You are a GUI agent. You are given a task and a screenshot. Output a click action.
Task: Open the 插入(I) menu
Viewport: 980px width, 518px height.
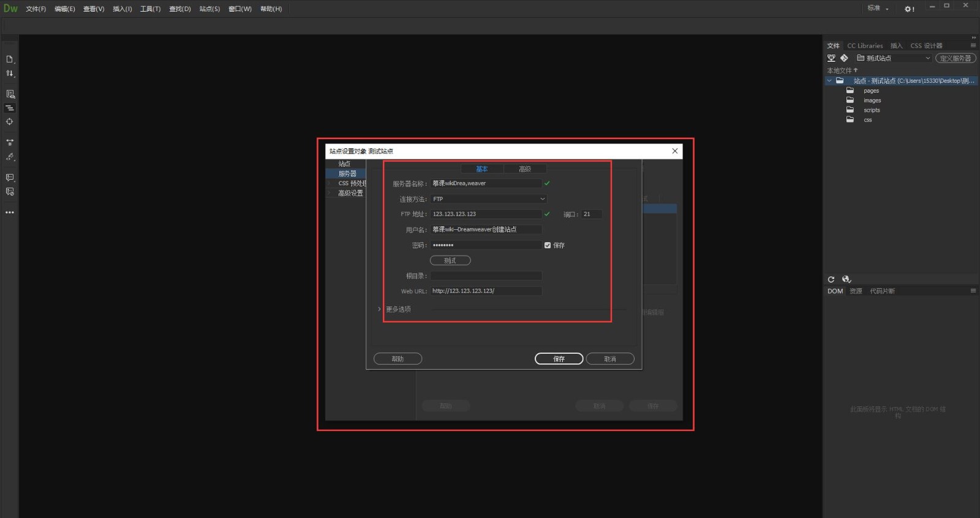122,9
